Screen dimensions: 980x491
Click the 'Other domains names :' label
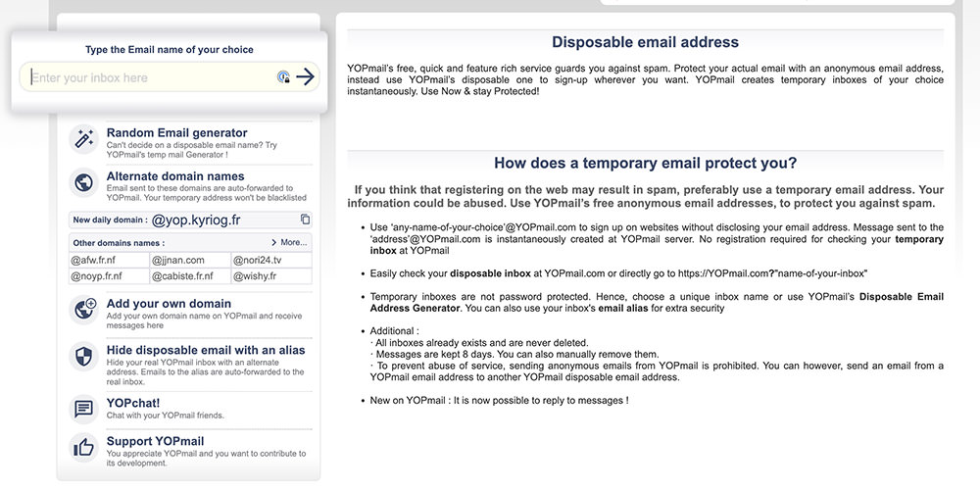[x=119, y=243]
